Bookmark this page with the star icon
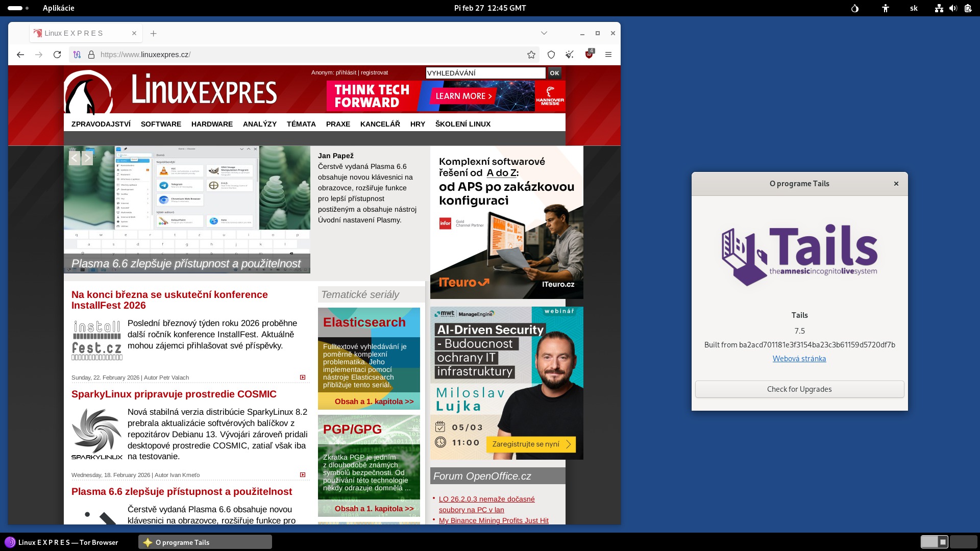Image resolution: width=980 pixels, height=551 pixels. pyautogui.click(x=531, y=55)
